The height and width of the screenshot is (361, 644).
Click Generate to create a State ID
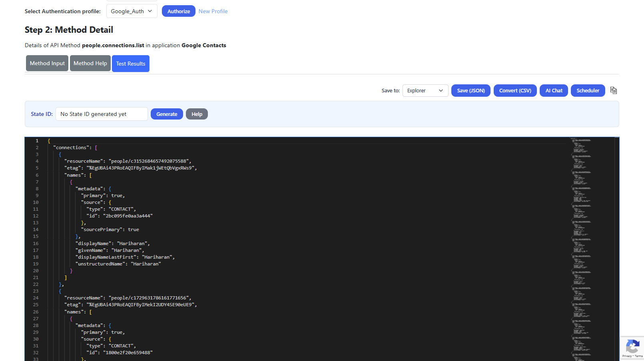[x=167, y=114]
